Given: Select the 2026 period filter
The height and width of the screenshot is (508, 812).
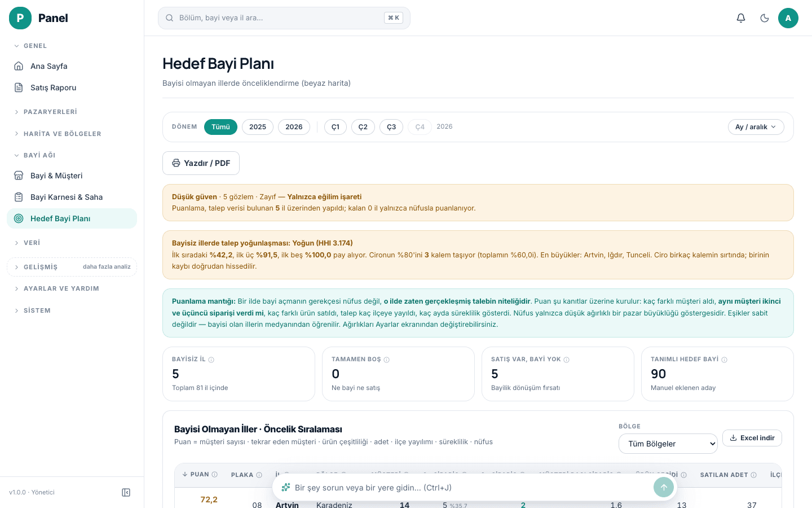Looking at the screenshot, I should 294,127.
